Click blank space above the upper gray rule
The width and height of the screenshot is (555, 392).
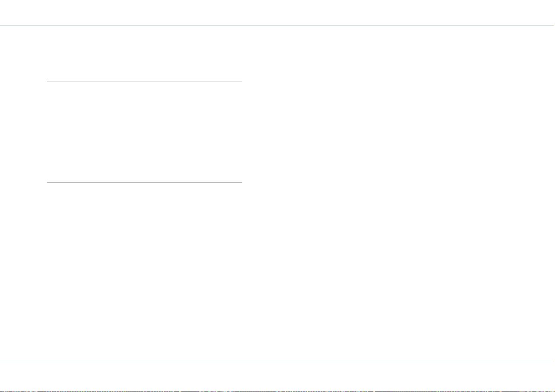144,54
